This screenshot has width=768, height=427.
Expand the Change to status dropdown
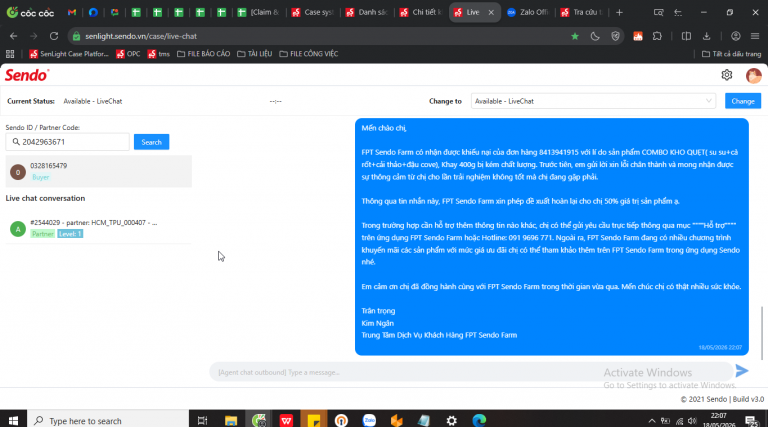tap(593, 101)
